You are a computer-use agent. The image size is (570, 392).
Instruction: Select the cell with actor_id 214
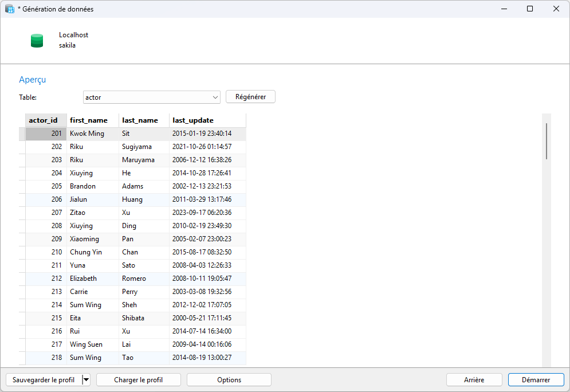pyautogui.click(x=46, y=305)
